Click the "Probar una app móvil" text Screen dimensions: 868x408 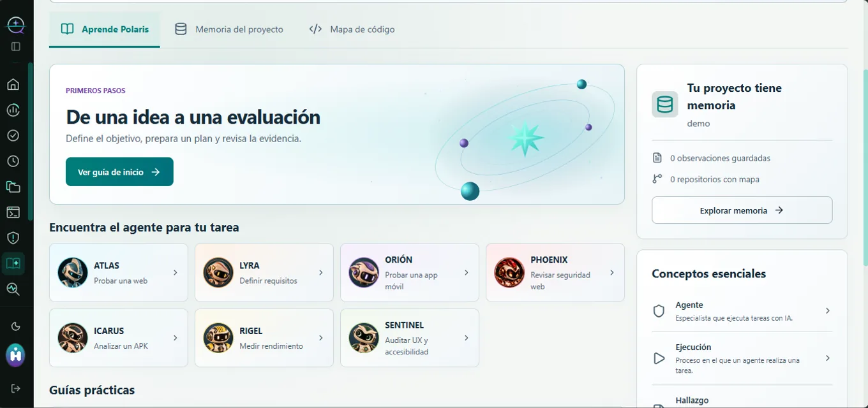pyautogui.click(x=411, y=280)
